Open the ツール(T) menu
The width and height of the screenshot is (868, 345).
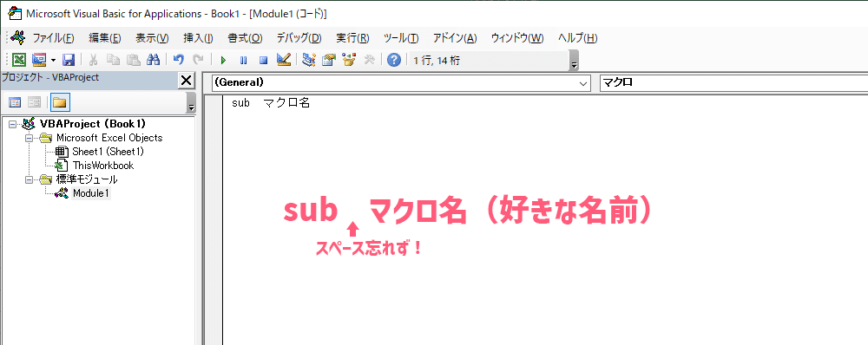pos(401,38)
